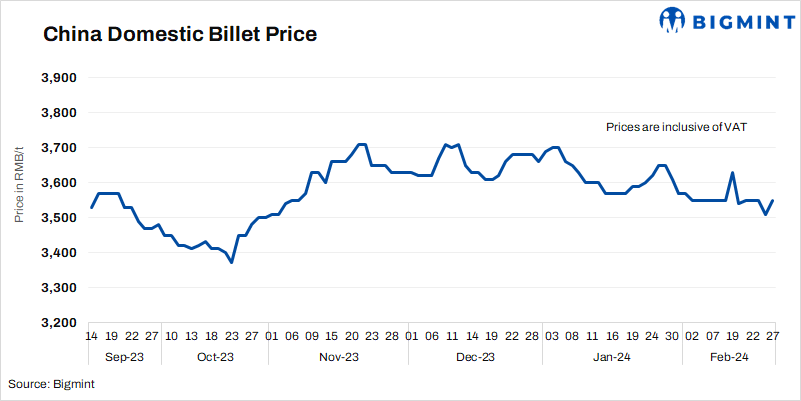Select the Jan-24 month label
The image size is (801, 401).
tap(611, 357)
